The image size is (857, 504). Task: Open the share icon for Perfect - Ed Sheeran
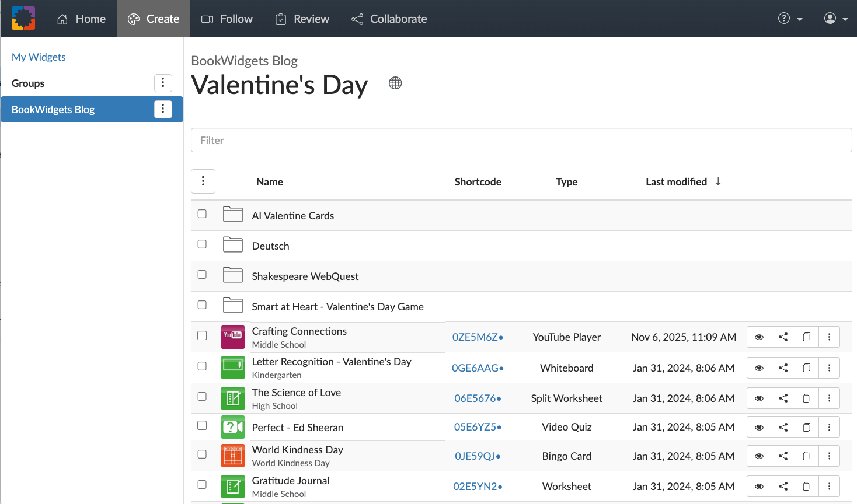click(x=782, y=426)
